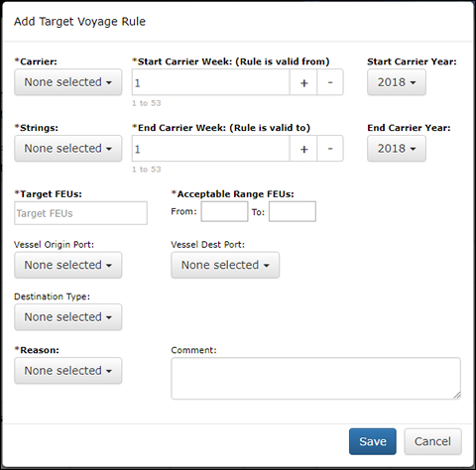Expand the Start Carrier Year 2018 dropdown
The height and width of the screenshot is (470, 476).
[397, 82]
